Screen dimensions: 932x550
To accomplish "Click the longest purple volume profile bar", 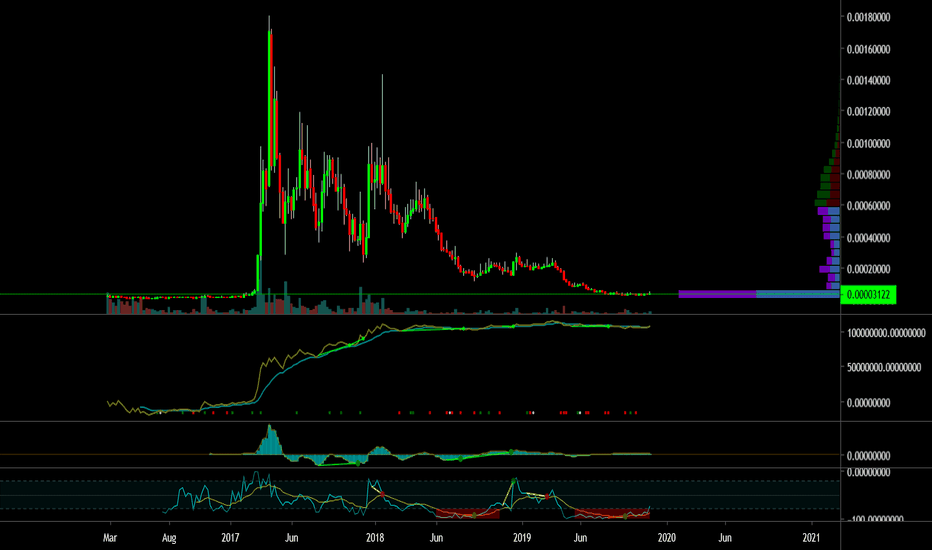I will point(717,294).
